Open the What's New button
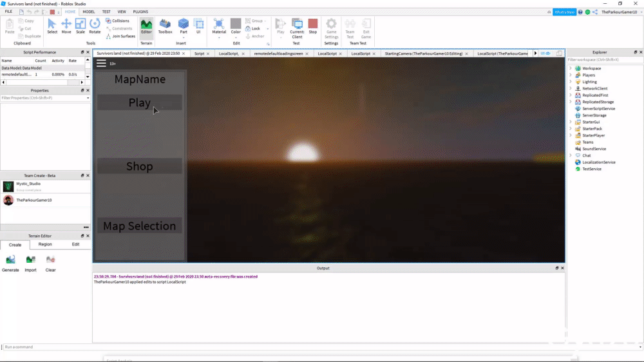 (x=564, y=12)
